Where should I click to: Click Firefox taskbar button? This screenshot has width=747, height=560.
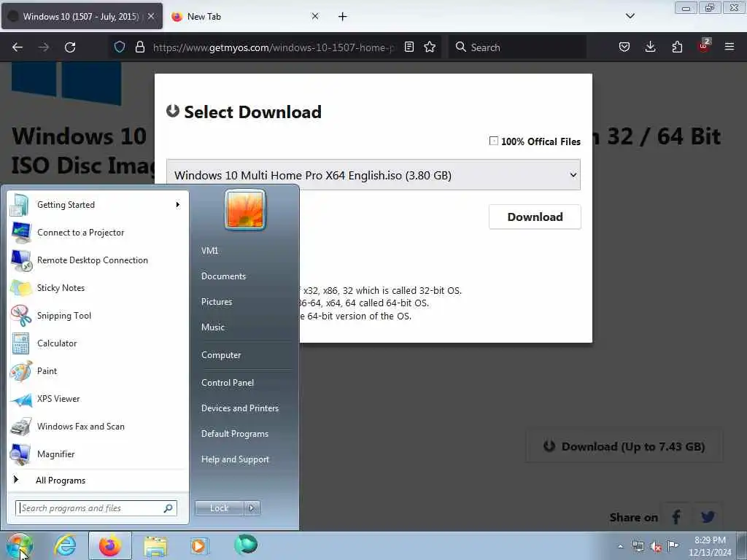click(110, 545)
